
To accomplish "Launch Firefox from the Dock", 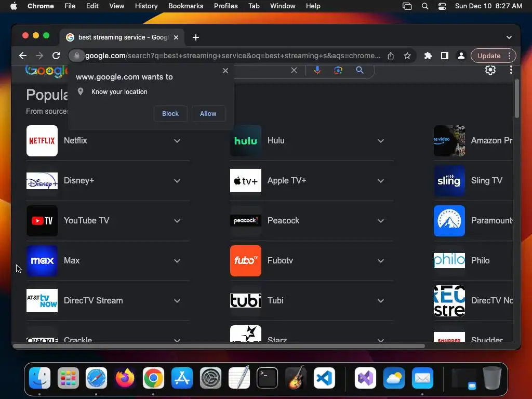I will tap(125, 378).
